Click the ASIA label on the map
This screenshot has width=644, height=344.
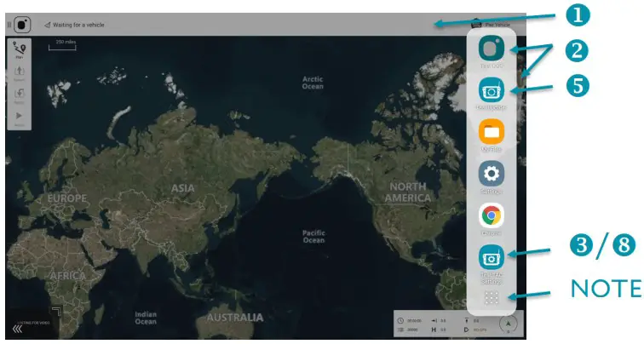coord(183,188)
